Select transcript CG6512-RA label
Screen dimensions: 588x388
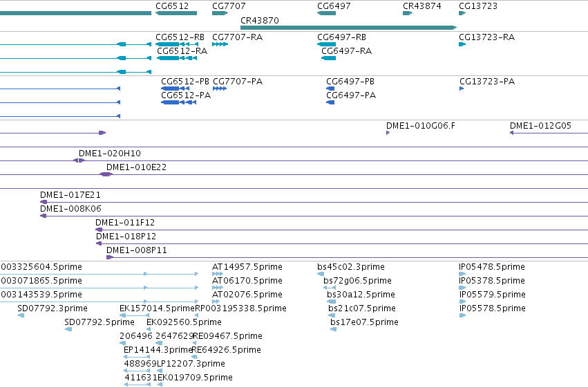click(182, 51)
